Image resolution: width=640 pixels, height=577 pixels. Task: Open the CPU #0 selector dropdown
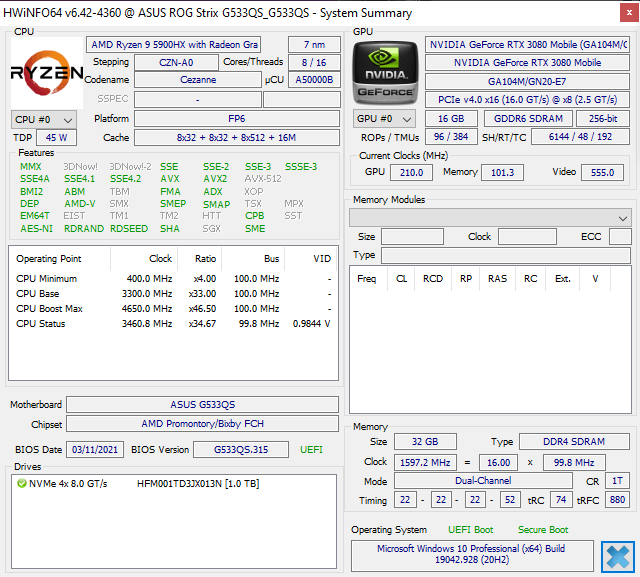click(44, 120)
